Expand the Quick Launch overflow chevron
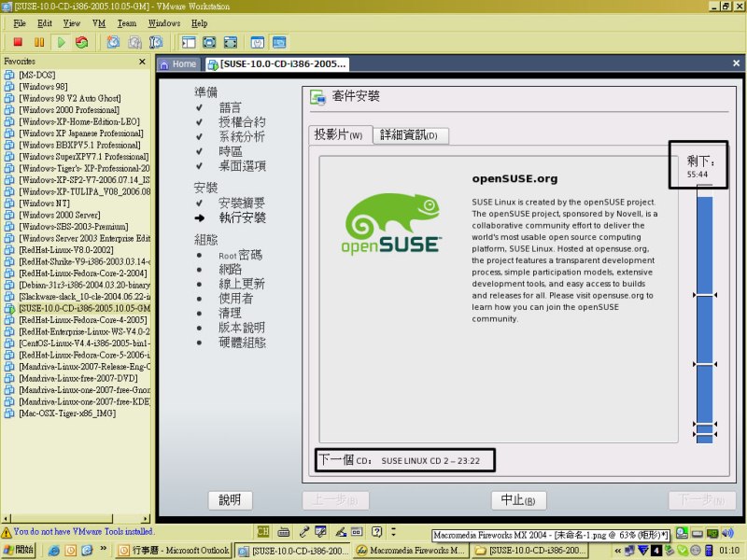Viewport: 747px width, 560px height. point(103,549)
